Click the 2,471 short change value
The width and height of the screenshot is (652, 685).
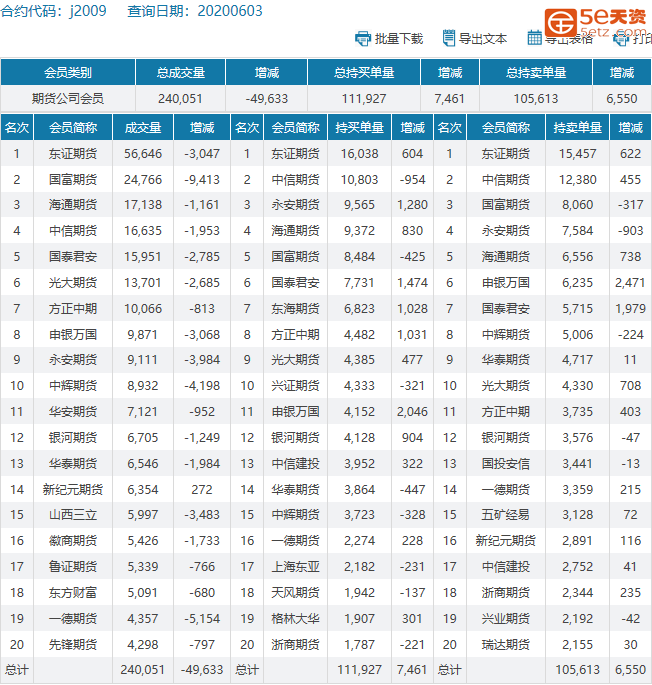[x=630, y=283]
